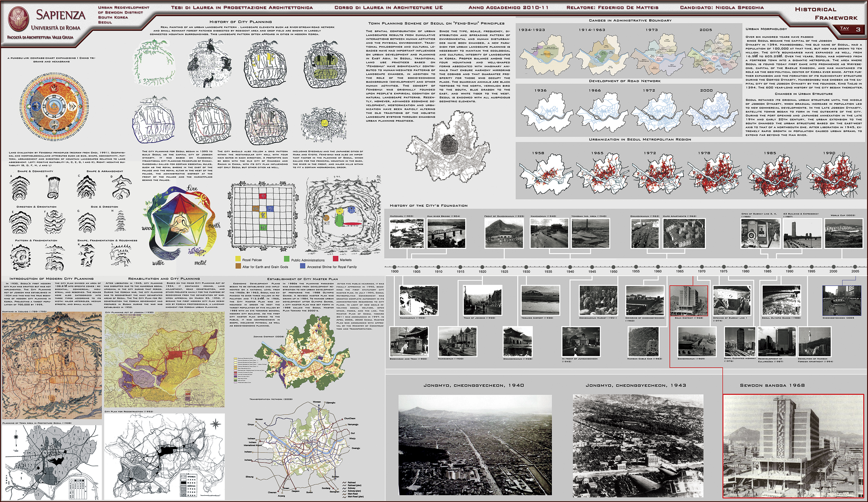Open the Sewoon Sangga 1968 large photo
The image size is (868, 502).
click(793, 446)
